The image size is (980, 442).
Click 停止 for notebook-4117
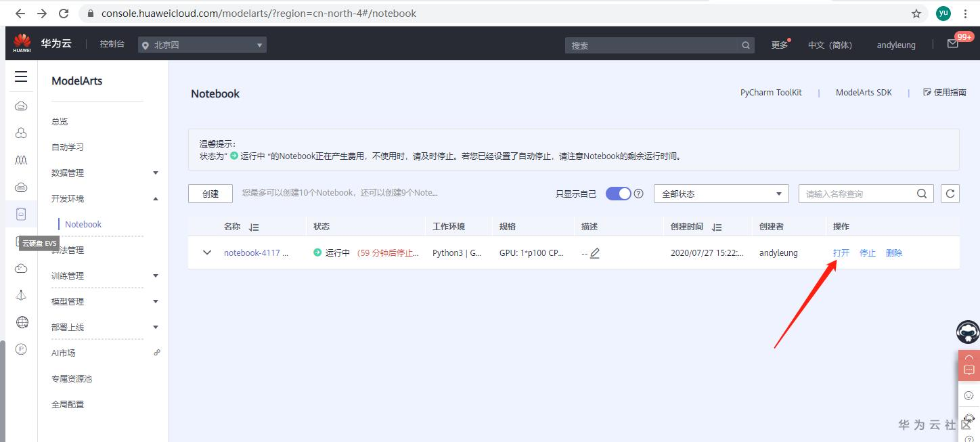[x=868, y=252]
